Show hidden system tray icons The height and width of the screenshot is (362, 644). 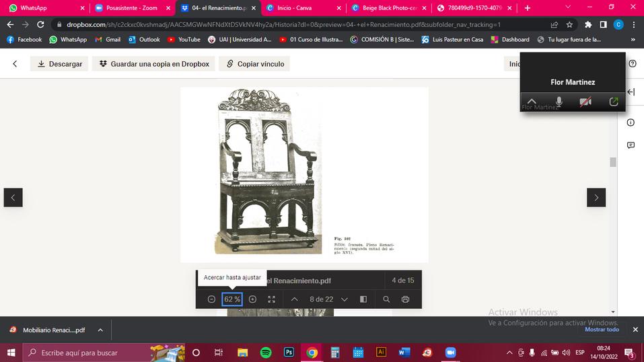coord(509,353)
